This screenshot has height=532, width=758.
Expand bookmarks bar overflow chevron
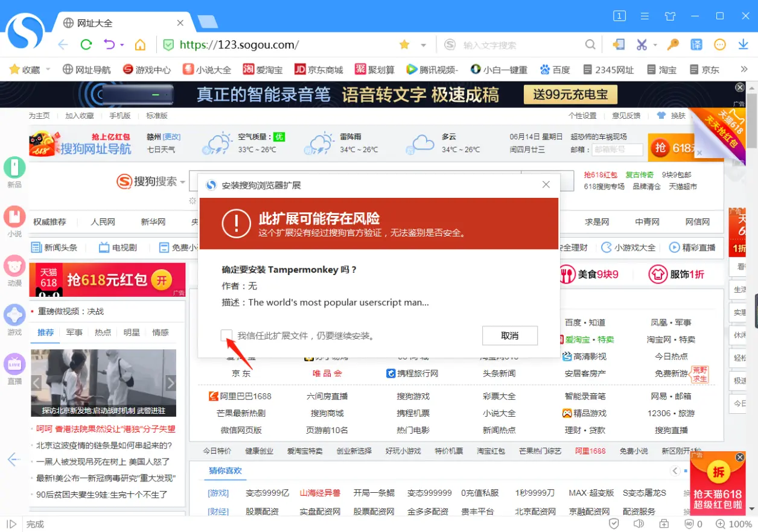tap(744, 69)
